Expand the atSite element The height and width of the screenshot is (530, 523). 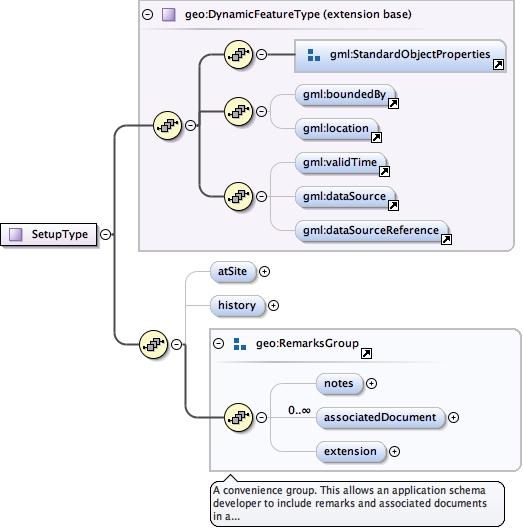[x=264, y=271]
